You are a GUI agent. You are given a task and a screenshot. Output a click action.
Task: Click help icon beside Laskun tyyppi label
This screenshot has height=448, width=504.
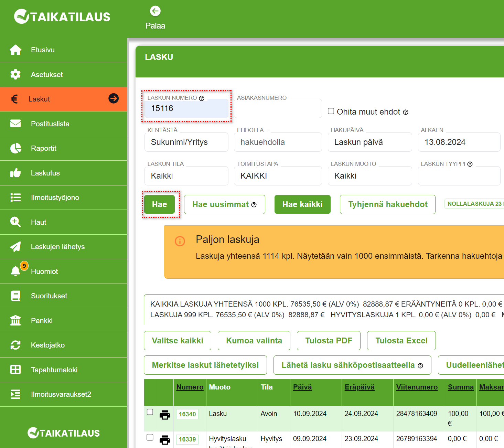470,164
